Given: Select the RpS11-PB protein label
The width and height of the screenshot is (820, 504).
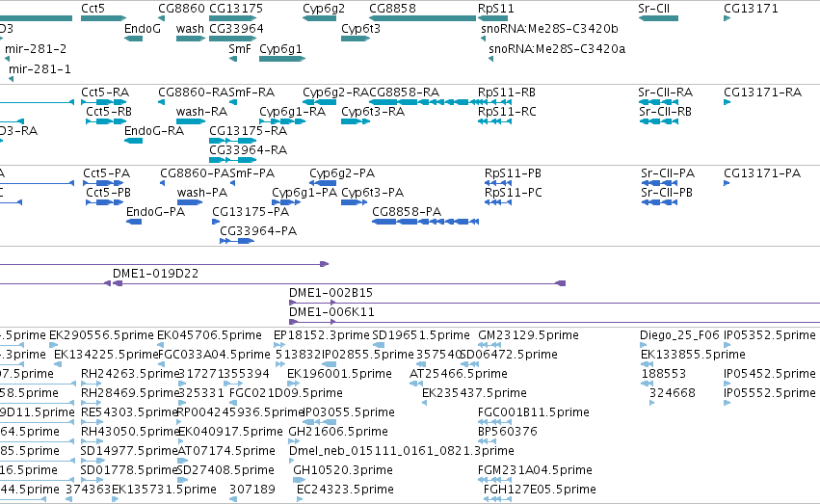Looking at the screenshot, I should (x=513, y=173).
